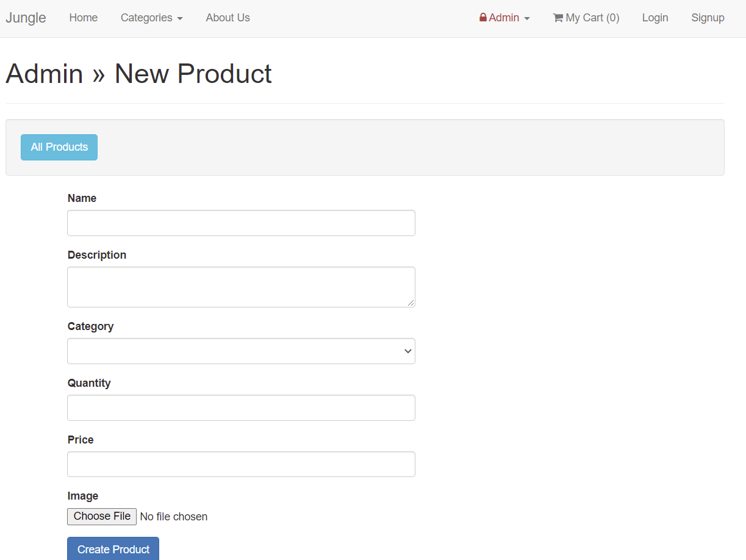Image resolution: width=746 pixels, height=560 pixels.
Task: Click the All Products button
Action: click(x=59, y=147)
